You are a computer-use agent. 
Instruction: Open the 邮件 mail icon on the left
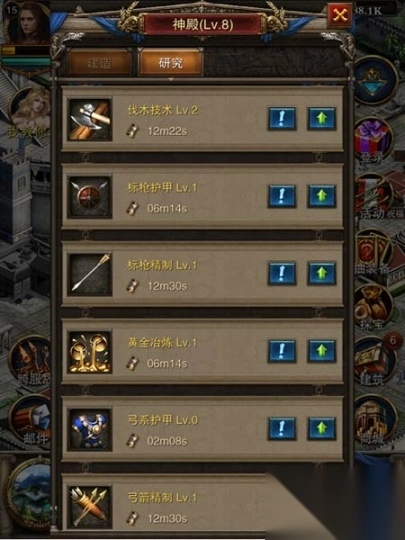coord(32,420)
